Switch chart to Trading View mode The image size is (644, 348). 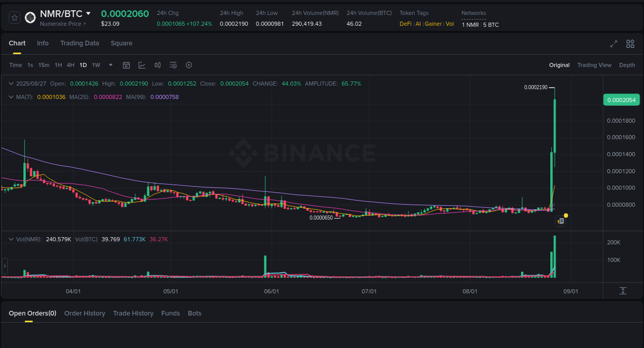tap(594, 65)
